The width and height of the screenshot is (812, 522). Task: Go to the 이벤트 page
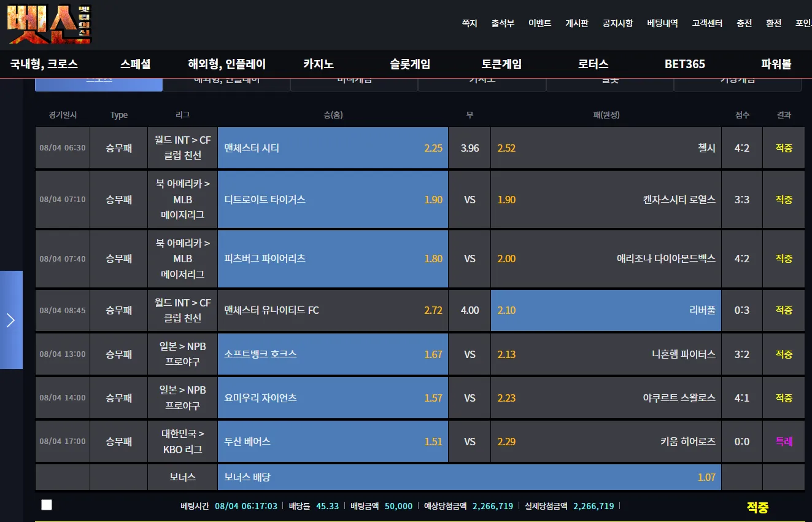click(x=540, y=23)
